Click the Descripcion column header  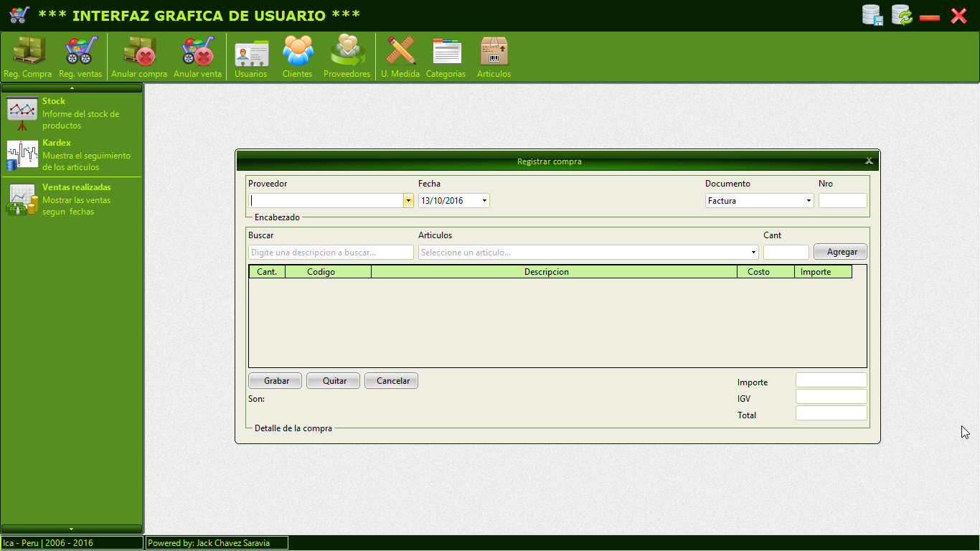(x=555, y=272)
